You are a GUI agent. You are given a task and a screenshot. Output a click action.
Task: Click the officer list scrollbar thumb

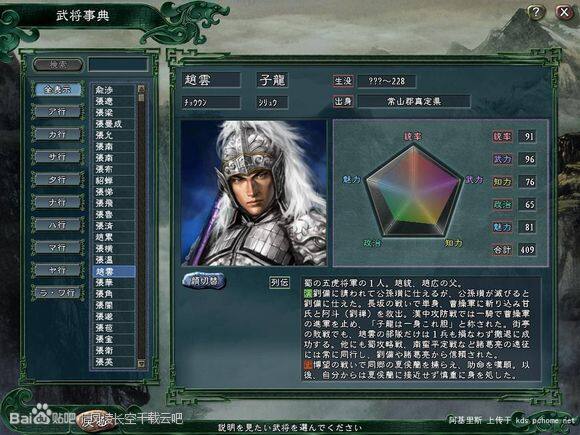pyautogui.click(x=141, y=97)
